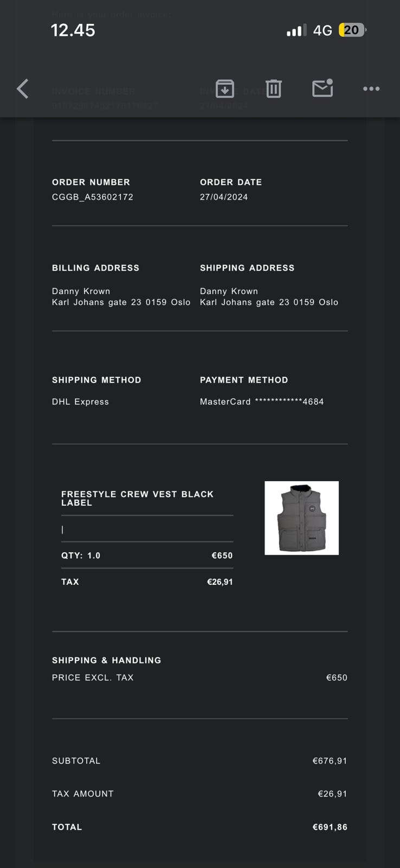Tap the cellular signal bars icon

pos(296,30)
